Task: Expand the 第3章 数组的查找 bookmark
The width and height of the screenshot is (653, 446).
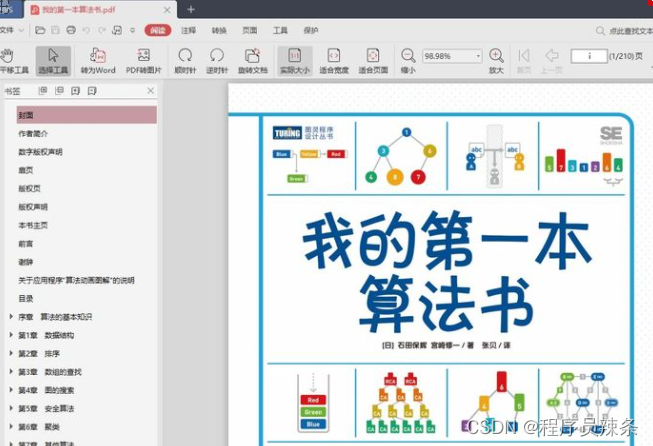Action: point(11,372)
